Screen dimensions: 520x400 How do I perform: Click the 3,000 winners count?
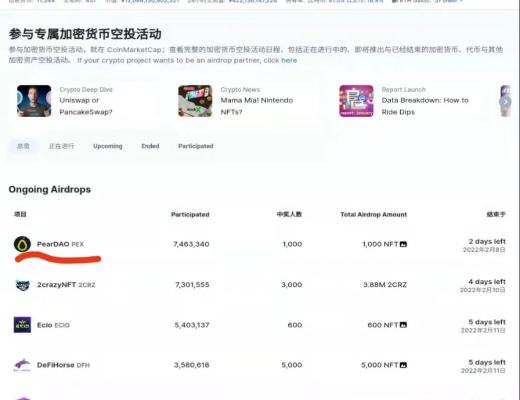pyautogui.click(x=292, y=285)
